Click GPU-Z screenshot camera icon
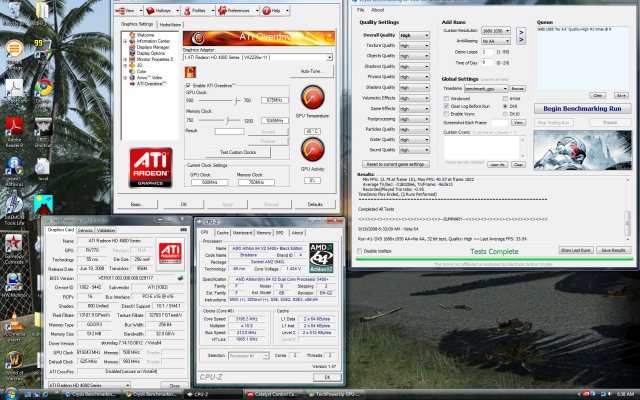 click(183, 230)
